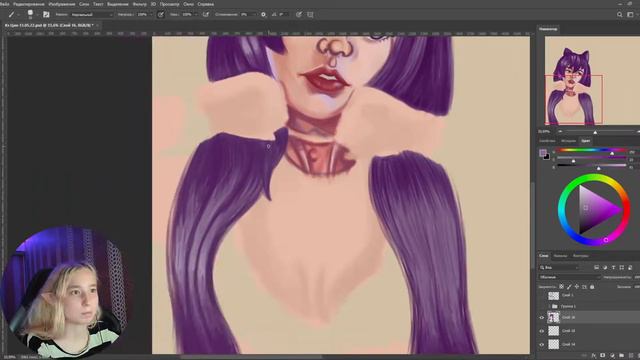
Task: Expand the Группа 1 layer group
Action: point(549,306)
